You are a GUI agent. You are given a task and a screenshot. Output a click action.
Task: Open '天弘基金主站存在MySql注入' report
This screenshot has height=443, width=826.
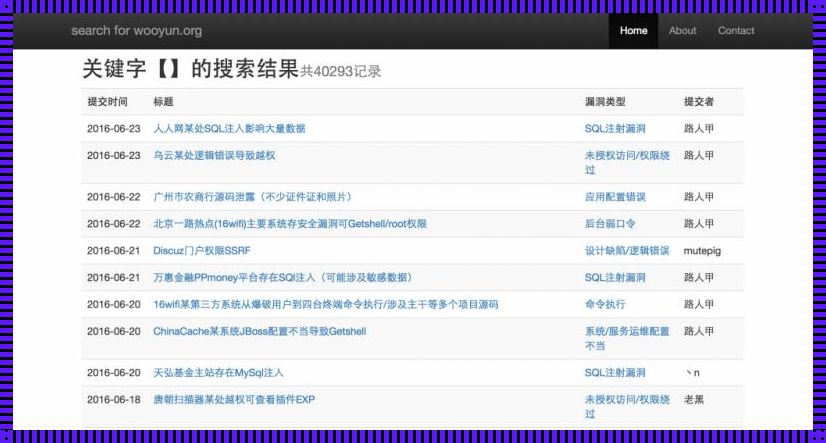218,373
